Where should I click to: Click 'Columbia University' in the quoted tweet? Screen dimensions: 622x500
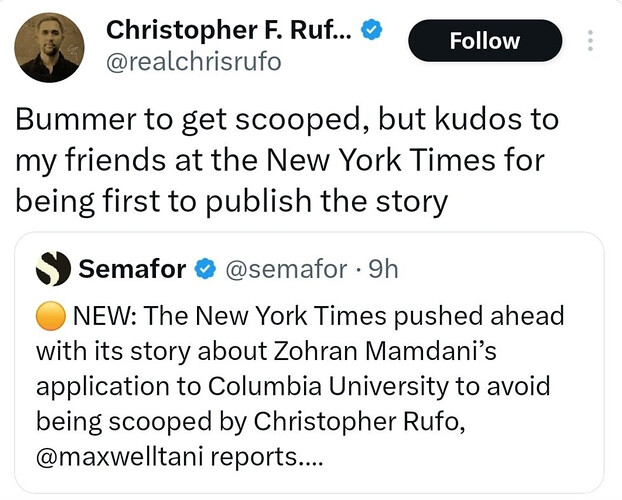point(328,386)
